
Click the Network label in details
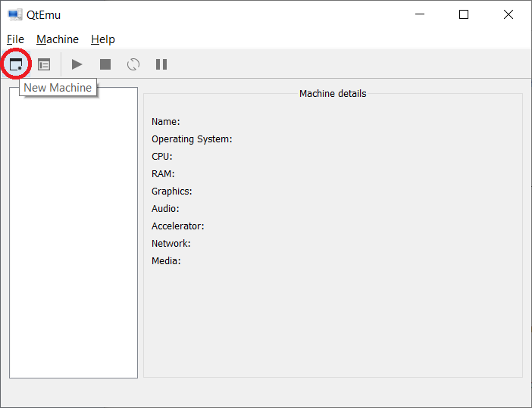pos(171,244)
